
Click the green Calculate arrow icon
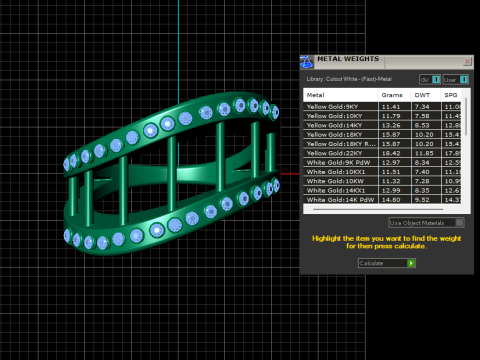tap(411, 263)
